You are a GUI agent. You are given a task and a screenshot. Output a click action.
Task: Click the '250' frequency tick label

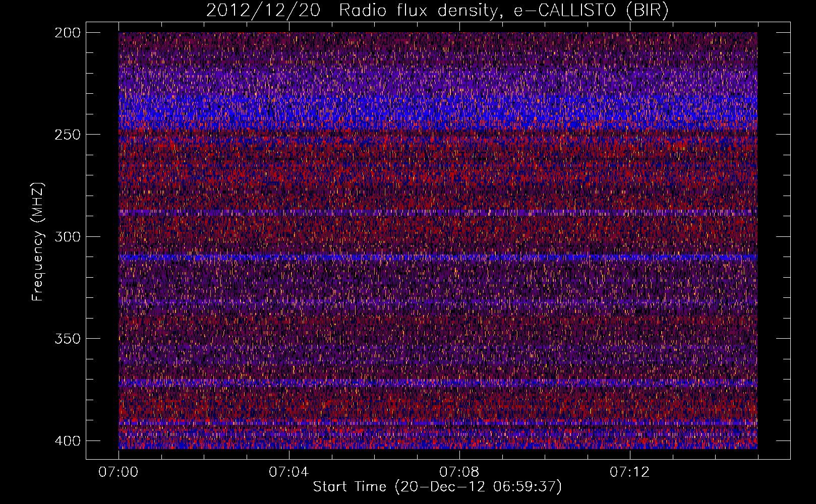(x=68, y=135)
